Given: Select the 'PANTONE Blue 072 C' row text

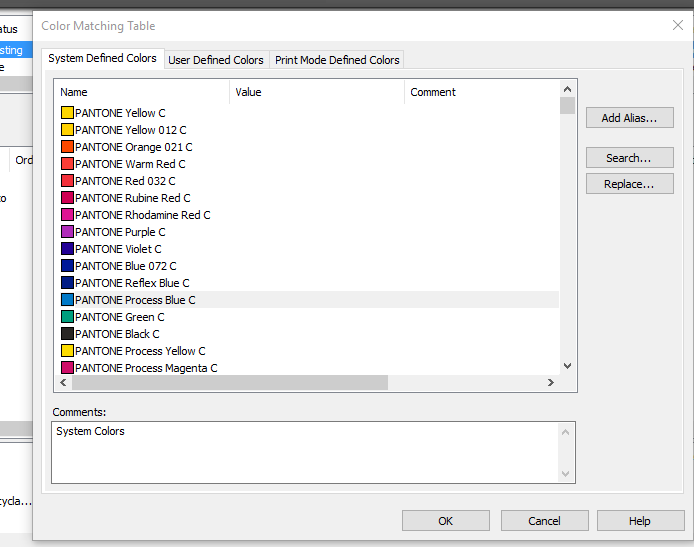Looking at the screenshot, I should tap(126, 266).
